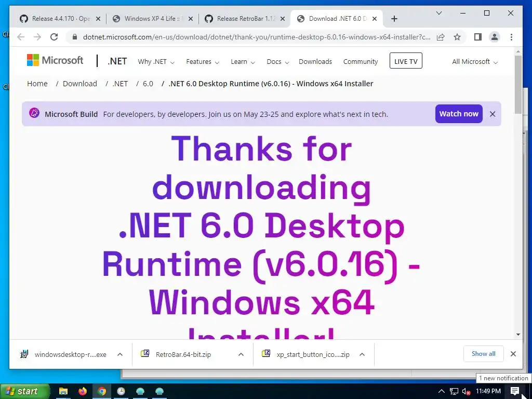This screenshot has height=399, width=532.
Task: Go to the .NET home link in the header
Action: 117,61
